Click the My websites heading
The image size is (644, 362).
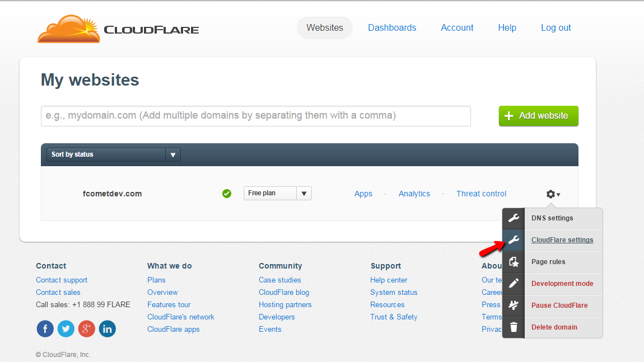[x=90, y=80]
